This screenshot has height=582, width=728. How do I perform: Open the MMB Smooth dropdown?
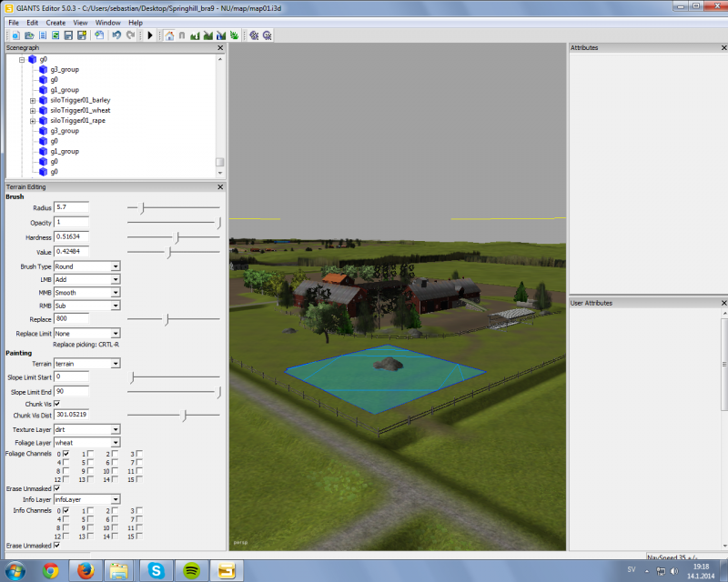pos(87,293)
